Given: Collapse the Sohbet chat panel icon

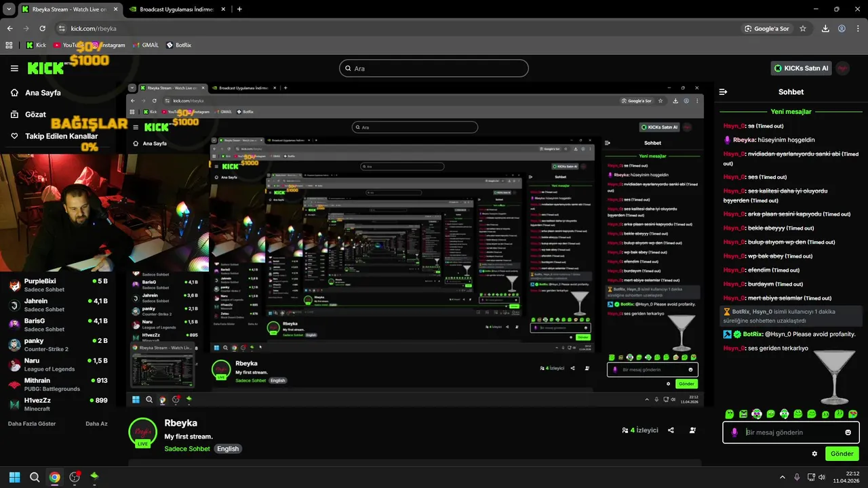Looking at the screenshot, I should 724,92.
